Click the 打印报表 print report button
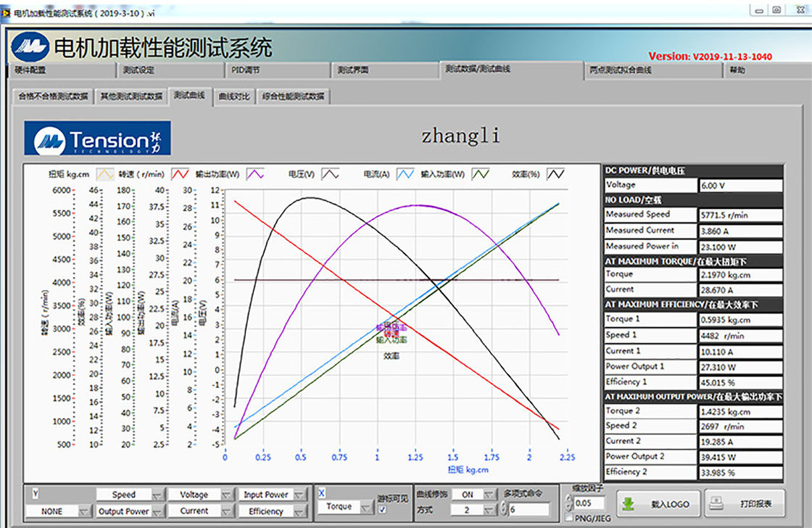This screenshot has height=528, width=812. point(745,503)
